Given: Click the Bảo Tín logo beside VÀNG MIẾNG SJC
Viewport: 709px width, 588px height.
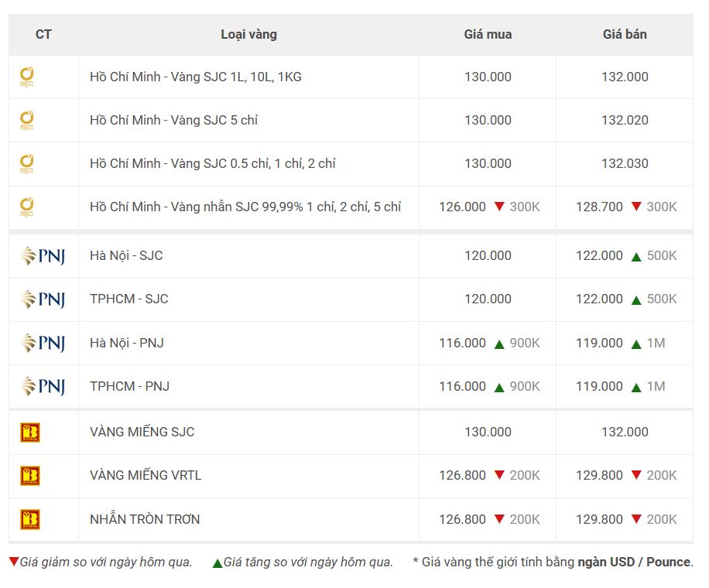Looking at the screenshot, I should click(30, 432).
